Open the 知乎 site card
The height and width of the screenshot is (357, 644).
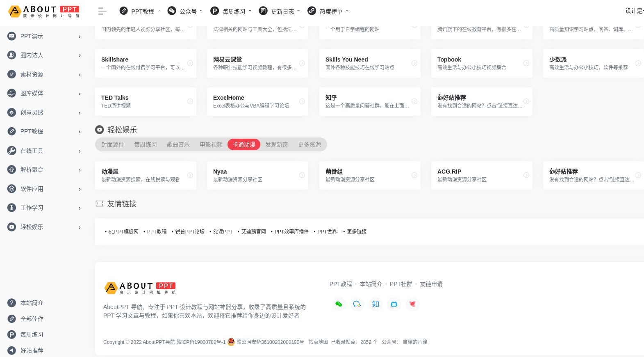370,101
